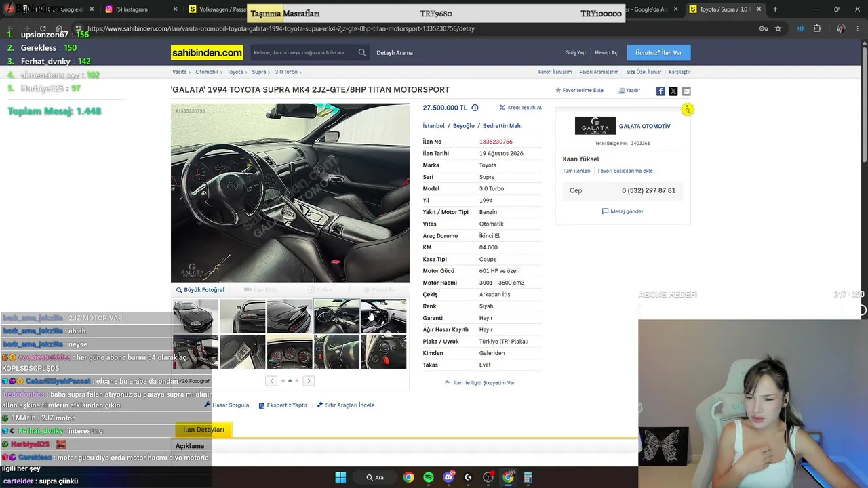Open the Logitech G Hub taskbar icon
868x488 pixels.
click(468, 477)
